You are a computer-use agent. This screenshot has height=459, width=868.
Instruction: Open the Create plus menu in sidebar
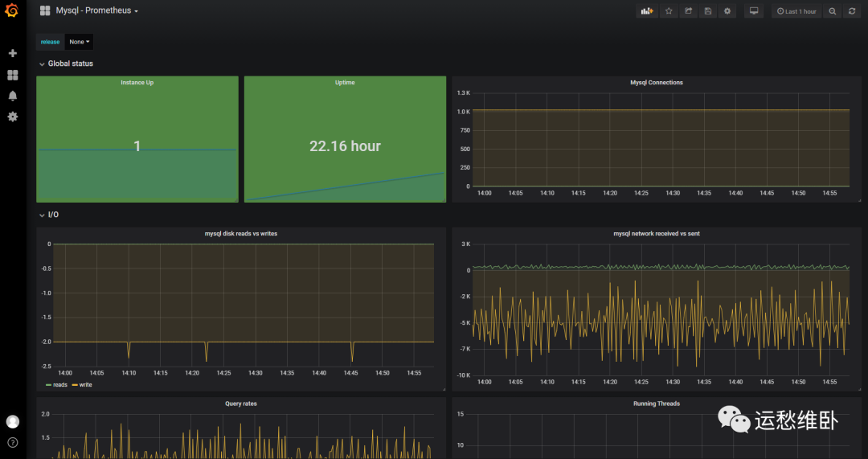click(x=13, y=53)
